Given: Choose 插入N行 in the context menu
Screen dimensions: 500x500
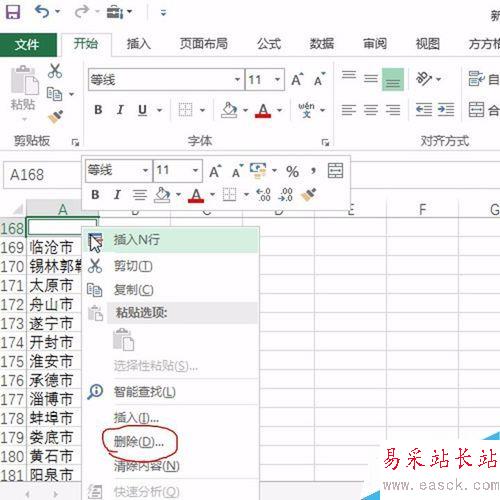Looking at the screenshot, I should click(171, 240).
